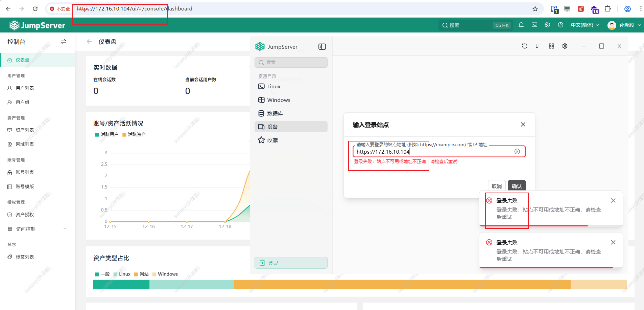Open client settings gear icon

point(565,46)
